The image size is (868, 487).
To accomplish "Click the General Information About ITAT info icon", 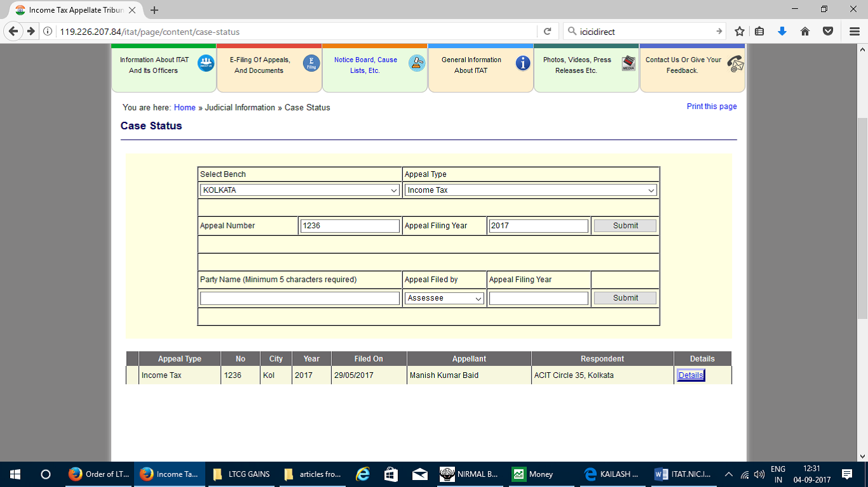I will [x=523, y=63].
